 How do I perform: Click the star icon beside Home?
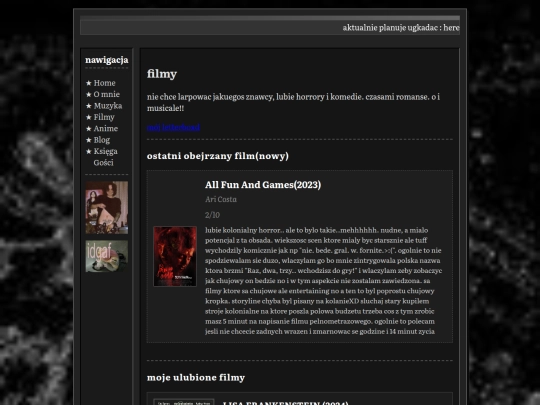tap(89, 83)
